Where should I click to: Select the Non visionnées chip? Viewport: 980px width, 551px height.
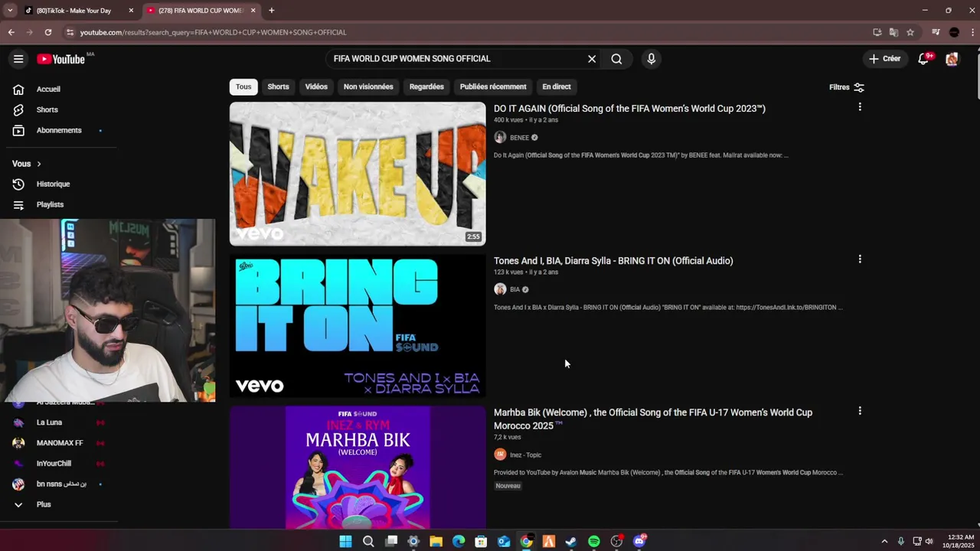pyautogui.click(x=368, y=86)
